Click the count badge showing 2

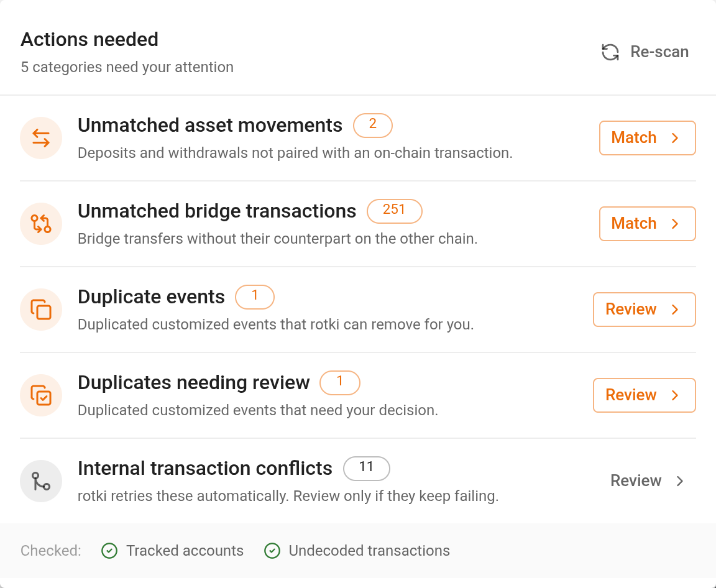pos(373,125)
